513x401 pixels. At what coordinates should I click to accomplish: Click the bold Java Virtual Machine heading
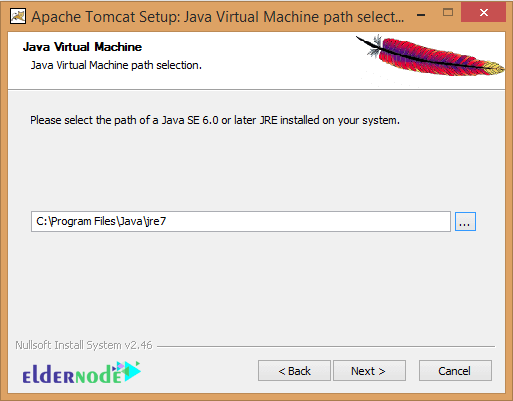click(82, 47)
